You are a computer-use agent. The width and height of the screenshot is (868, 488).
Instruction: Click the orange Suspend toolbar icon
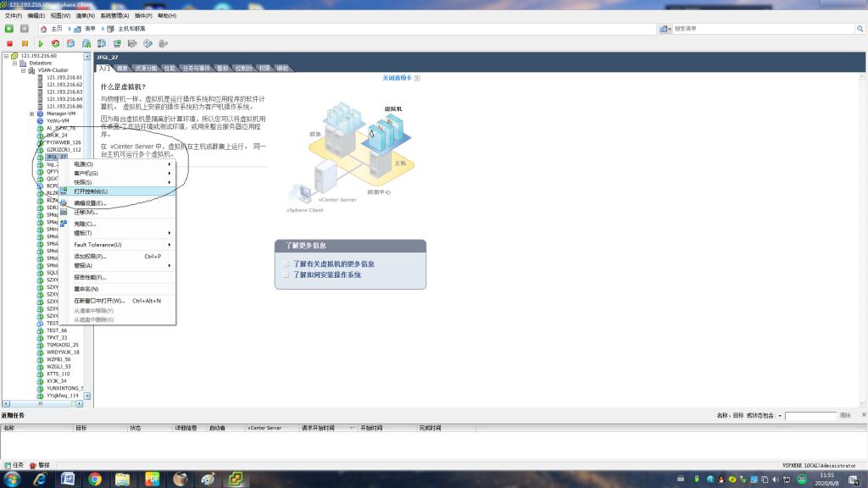25,43
